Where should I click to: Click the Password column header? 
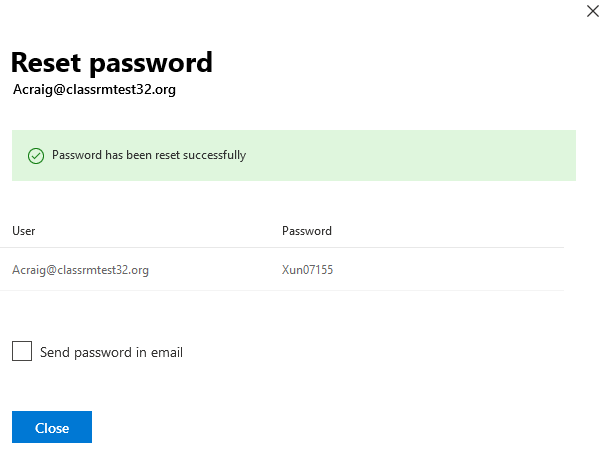pos(306,231)
